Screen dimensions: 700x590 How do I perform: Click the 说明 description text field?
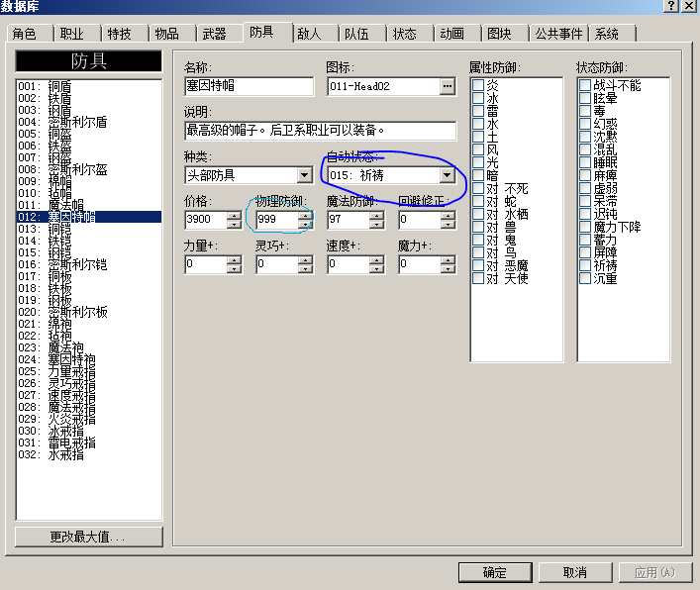click(x=321, y=131)
